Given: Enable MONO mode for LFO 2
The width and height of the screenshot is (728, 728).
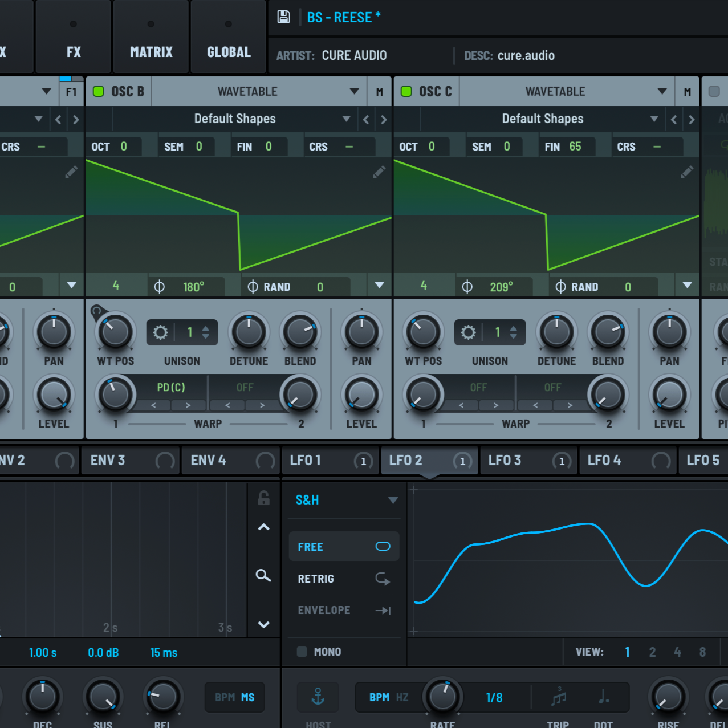Looking at the screenshot, I should [x=302, y=652].
